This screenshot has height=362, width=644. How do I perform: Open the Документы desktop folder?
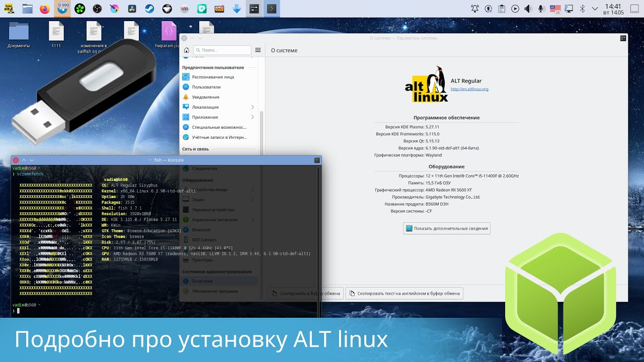point(19,35)
